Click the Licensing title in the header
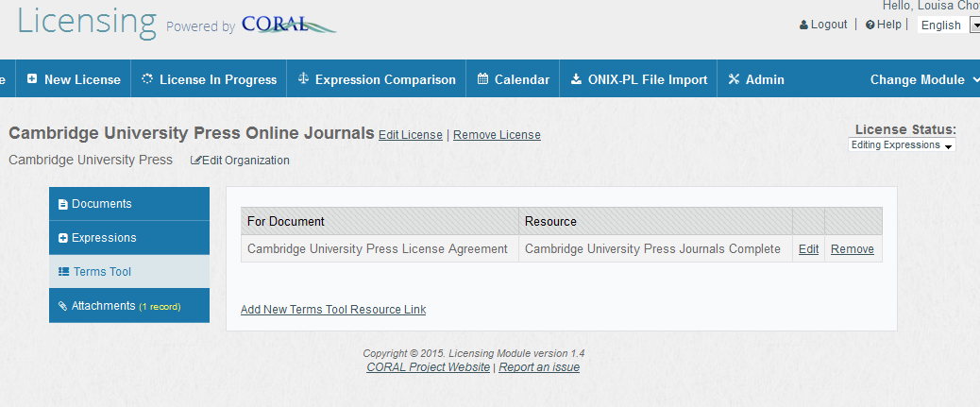 [87, 22]
